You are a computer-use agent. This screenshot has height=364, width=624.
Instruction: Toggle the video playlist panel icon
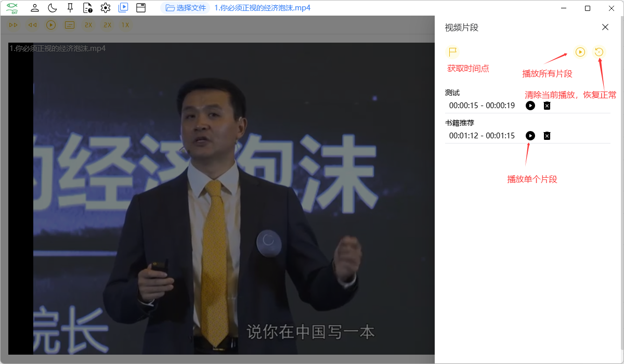pyautogui.click(x=123, y=8)
